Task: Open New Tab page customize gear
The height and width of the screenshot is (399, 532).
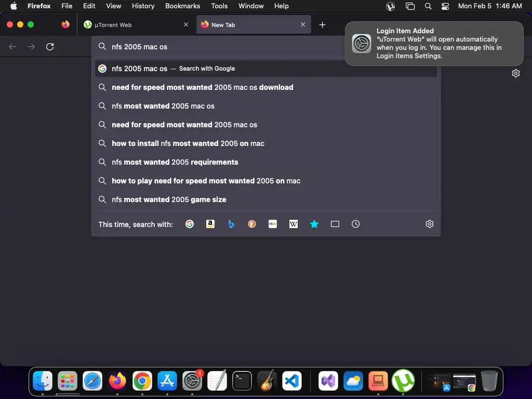Action: pyautogui.click(x=516, y=73)
